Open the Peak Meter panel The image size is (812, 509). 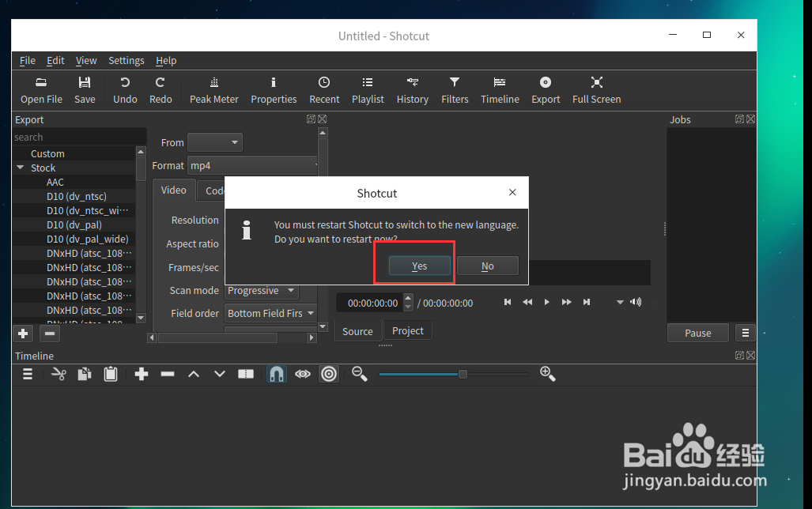pos(214,90)
